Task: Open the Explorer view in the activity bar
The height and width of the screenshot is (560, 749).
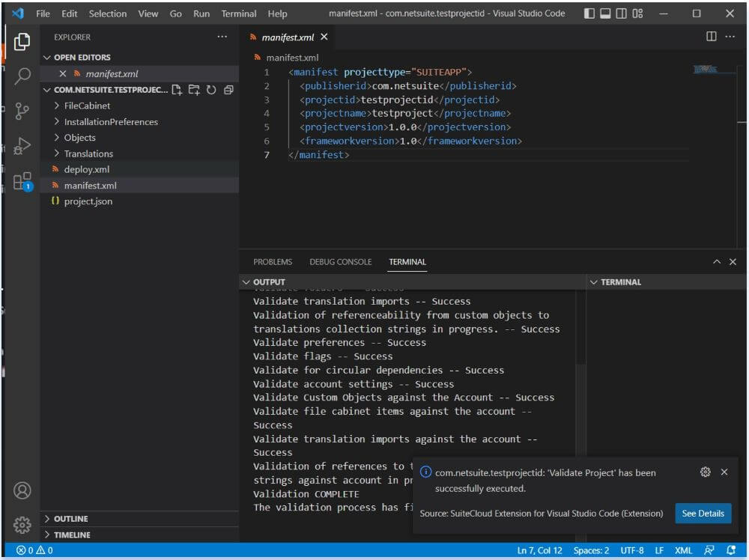Action: [22, 42]
